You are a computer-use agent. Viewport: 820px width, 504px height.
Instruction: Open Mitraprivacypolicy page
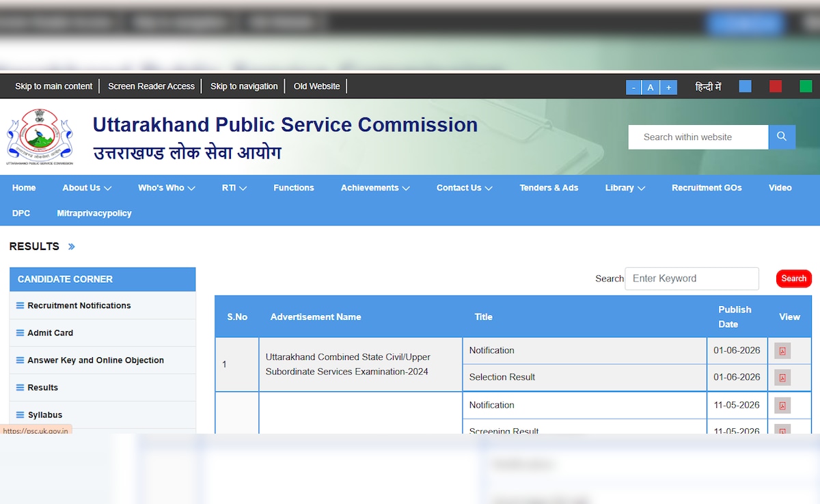click(94, 213)
